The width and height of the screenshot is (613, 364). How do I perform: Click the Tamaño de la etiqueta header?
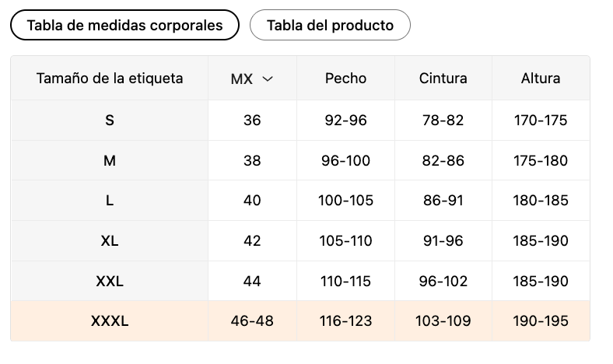pyautogui.click(x=110, y=79)
